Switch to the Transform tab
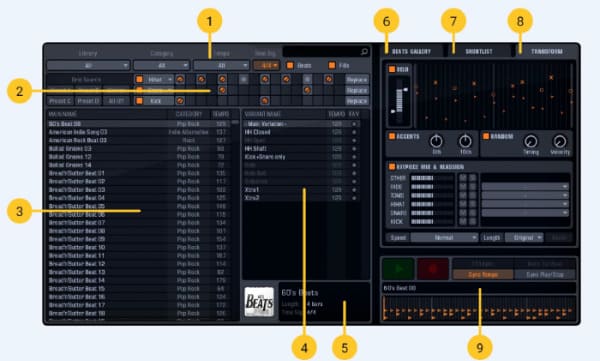 (546, 51)
